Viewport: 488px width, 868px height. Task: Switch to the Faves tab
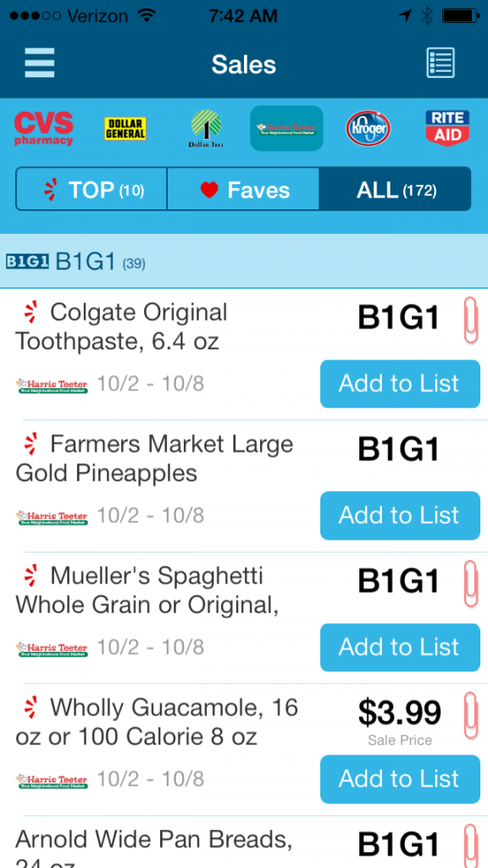(243, 189)
